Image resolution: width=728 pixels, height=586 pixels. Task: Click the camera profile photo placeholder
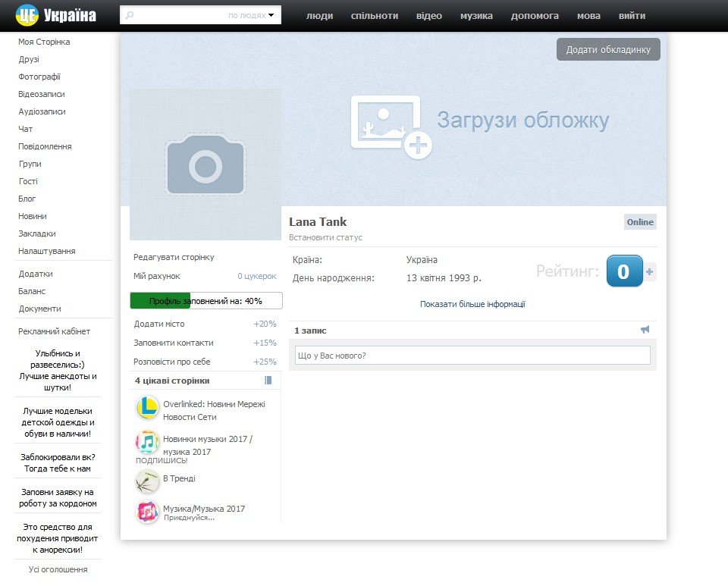(x=206, y=165)
